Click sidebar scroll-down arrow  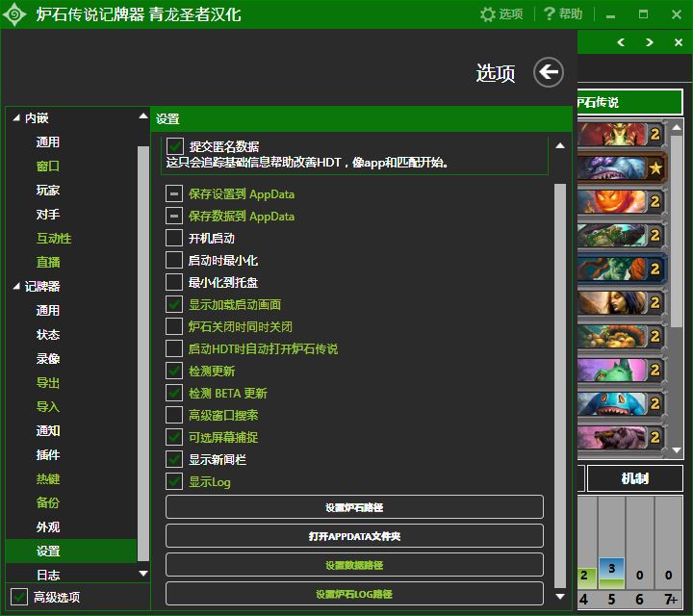[x=142, y=574]
